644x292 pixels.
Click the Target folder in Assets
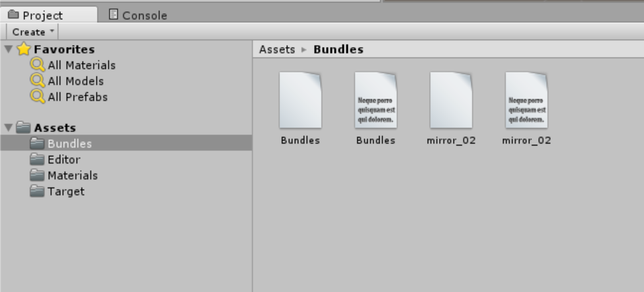65,191
